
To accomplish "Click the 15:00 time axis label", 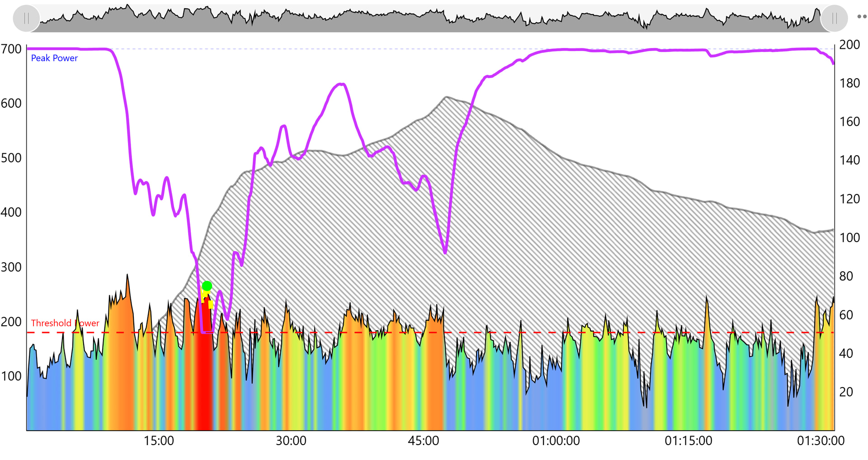I will click(159, 441).
